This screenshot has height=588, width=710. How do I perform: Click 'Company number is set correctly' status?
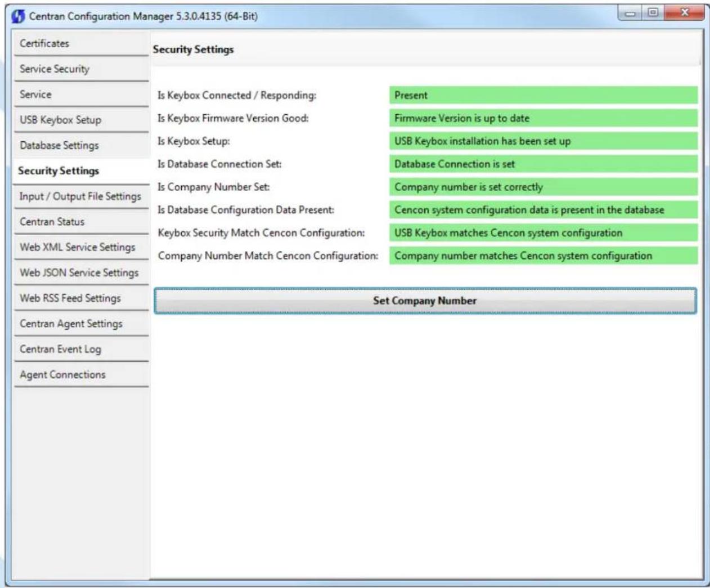tap(543, 187)
